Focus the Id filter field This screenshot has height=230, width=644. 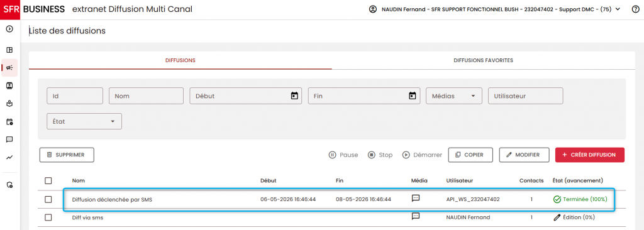[75, 96]
